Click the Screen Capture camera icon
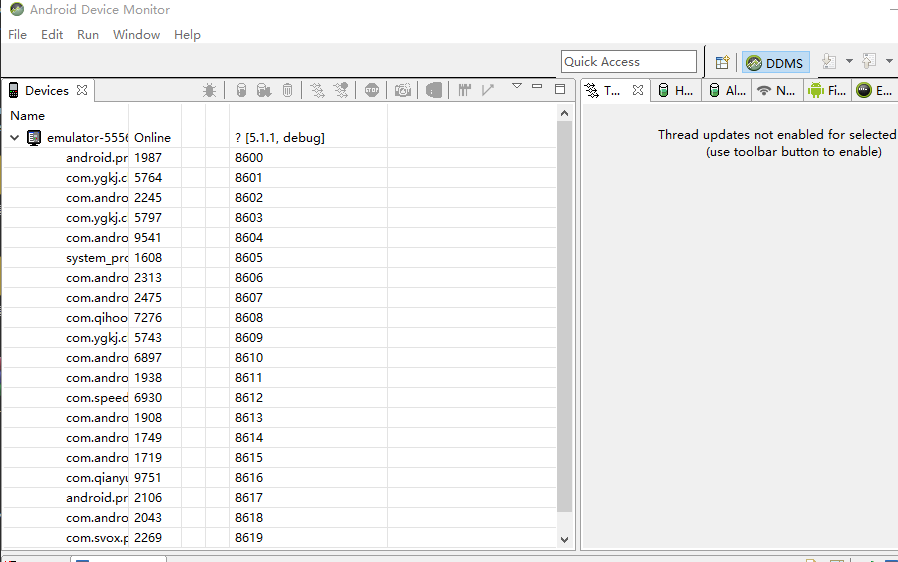This screenshot has width=898, height=562. click(x=403, y=91)
